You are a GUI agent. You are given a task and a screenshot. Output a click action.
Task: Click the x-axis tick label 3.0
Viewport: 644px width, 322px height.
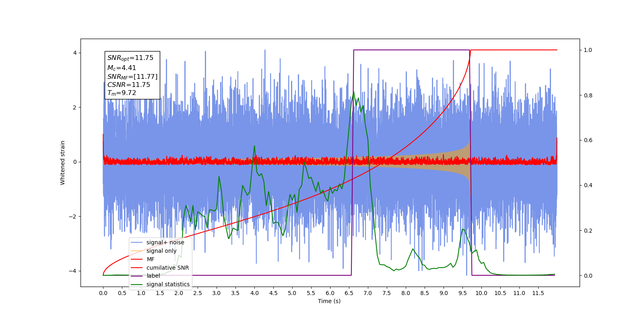click(x=217, y=293)
